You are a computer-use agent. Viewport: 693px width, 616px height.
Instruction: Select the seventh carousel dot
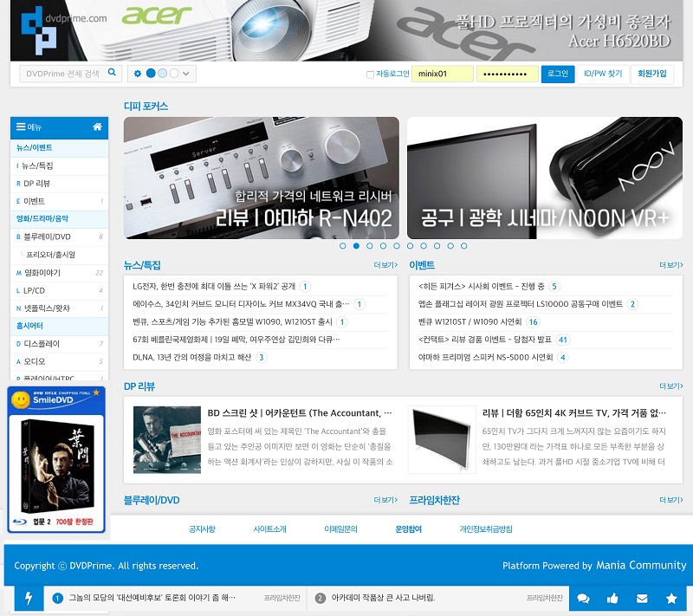[424, 246]
